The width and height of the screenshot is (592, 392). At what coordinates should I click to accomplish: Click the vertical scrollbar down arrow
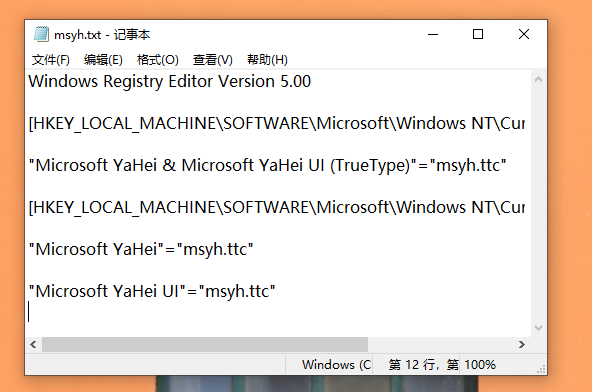click(x=539, y=327)
